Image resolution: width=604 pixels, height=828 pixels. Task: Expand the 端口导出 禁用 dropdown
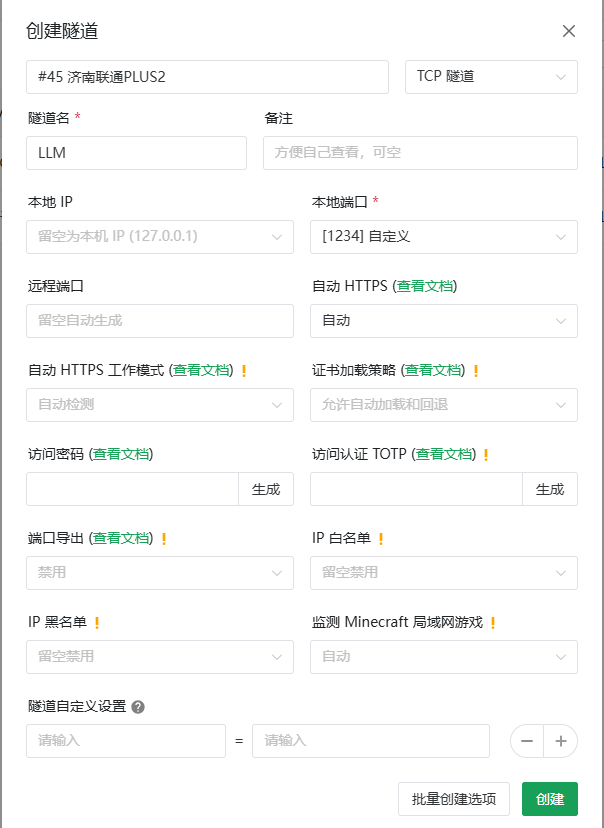tap(160, 573)
